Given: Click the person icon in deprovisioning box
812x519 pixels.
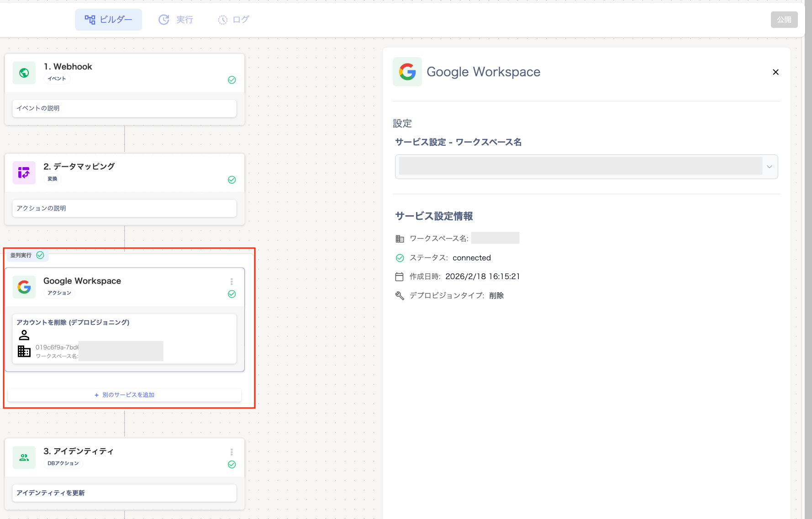Looking at the screenshot, I should click(x=24, y=335).
